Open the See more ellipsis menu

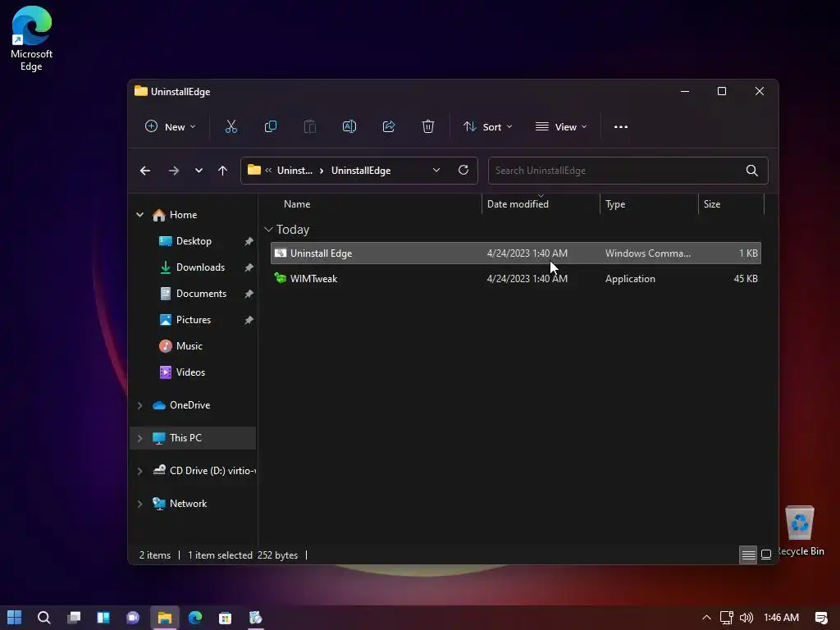pyautogui.click(x=621, y=127)
